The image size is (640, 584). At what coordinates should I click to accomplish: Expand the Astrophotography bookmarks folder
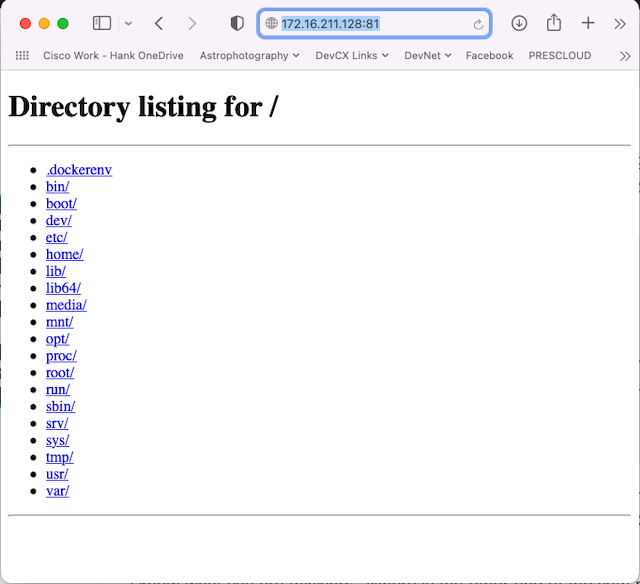tap(249, 56)
